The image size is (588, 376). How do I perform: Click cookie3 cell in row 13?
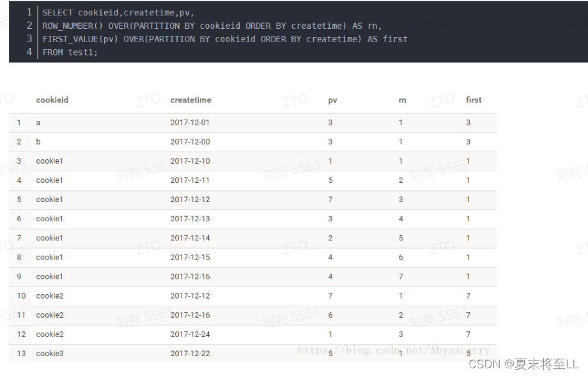pos(50,354)
